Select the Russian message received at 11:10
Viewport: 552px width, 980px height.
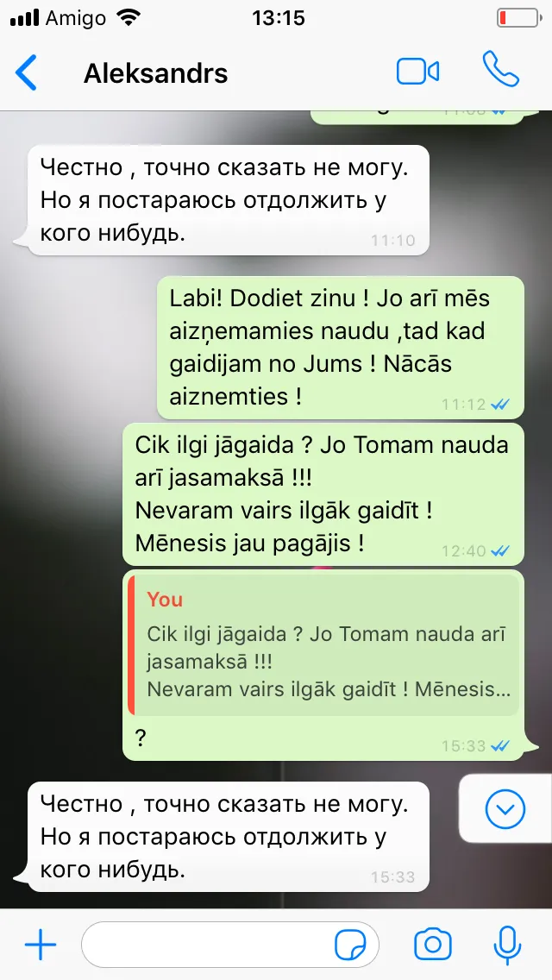click(229, 200)
